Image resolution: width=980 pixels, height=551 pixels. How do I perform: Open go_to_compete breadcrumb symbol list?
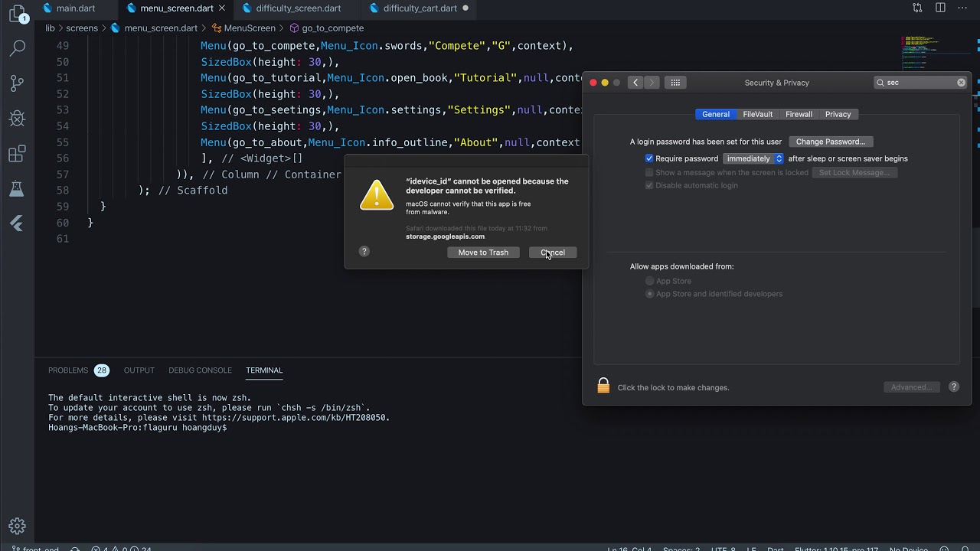pos(332,28)
